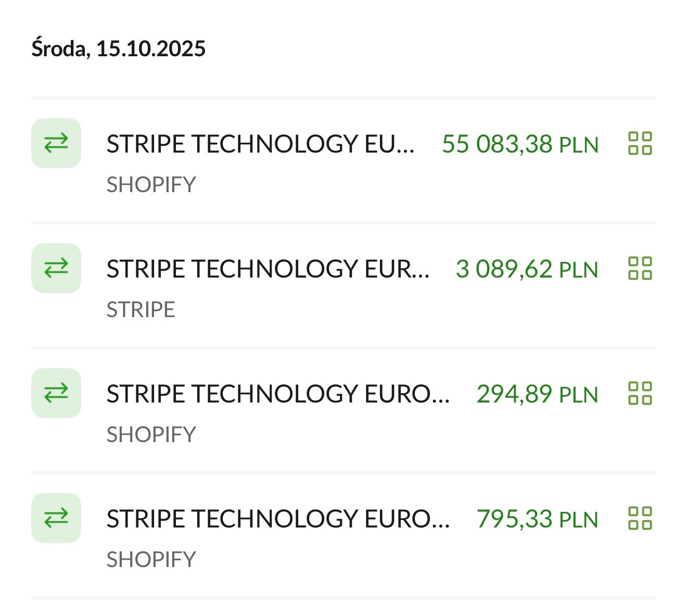The height and width of the screenshot is (616, 687).
Task: Click the STRIPE subtitle under second transaction
Action: 141,310
